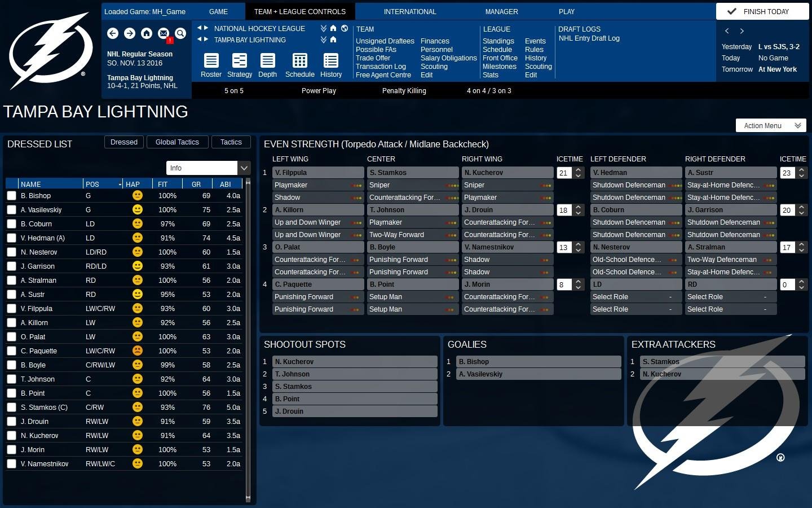Open the MANAGER tab

click(501, 11)
